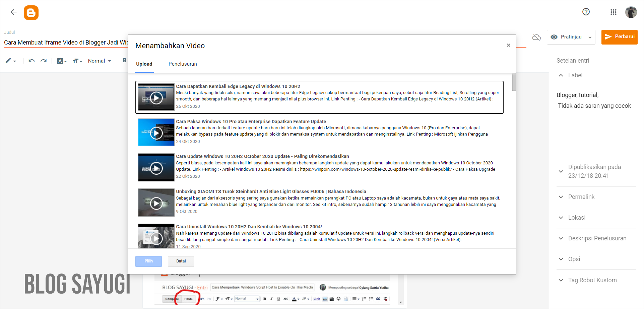The width and height of the screenshot is (644, 309).
Task: Click the profile avatar picture
Action: pos(631,12)
